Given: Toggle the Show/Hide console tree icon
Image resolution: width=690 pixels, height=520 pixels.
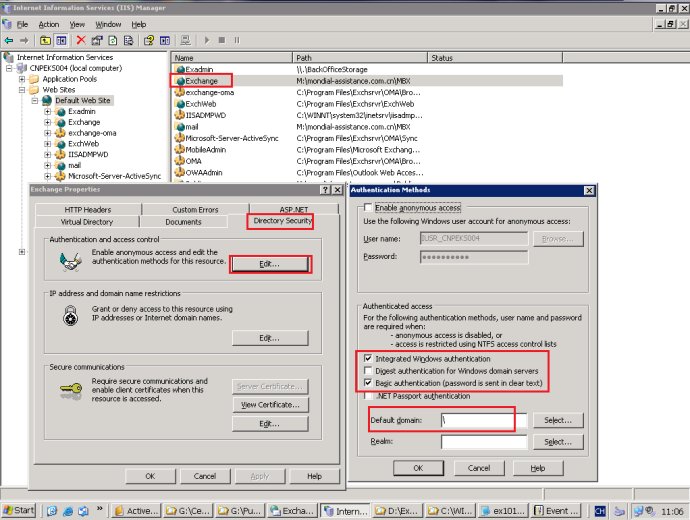Looking at the screenshot, I should (61, 40).
